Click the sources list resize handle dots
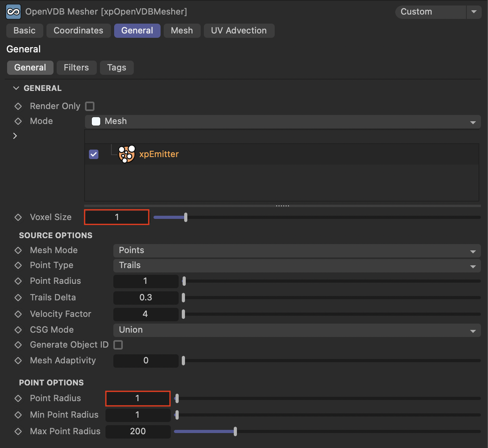 [283, 206]
